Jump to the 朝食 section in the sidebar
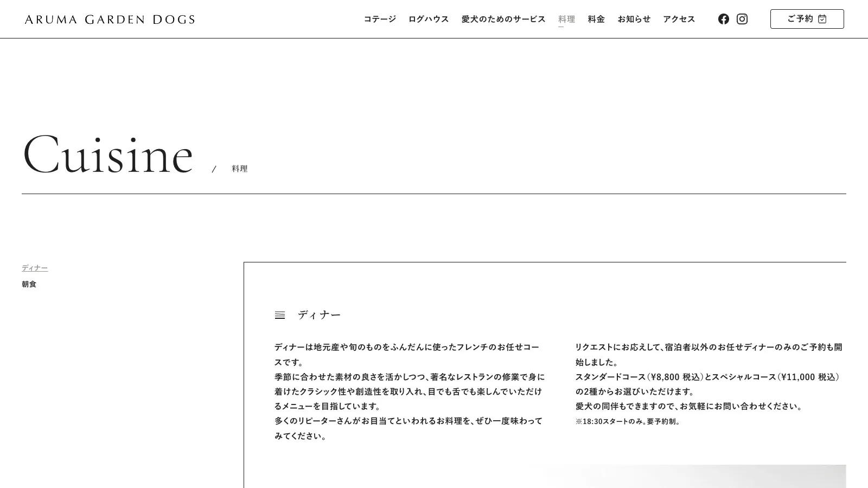868x488 pixels. (29, 284)
